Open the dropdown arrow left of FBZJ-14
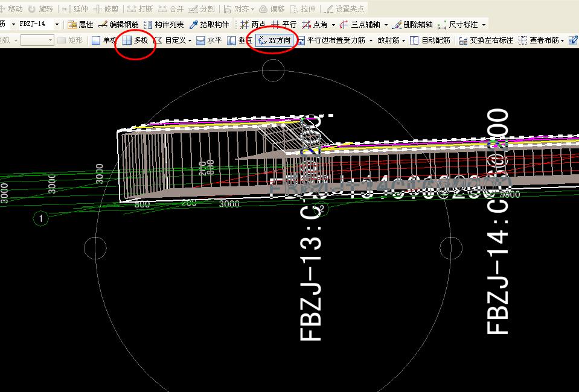Screen dimensions: 579x392 coord(14,24)
